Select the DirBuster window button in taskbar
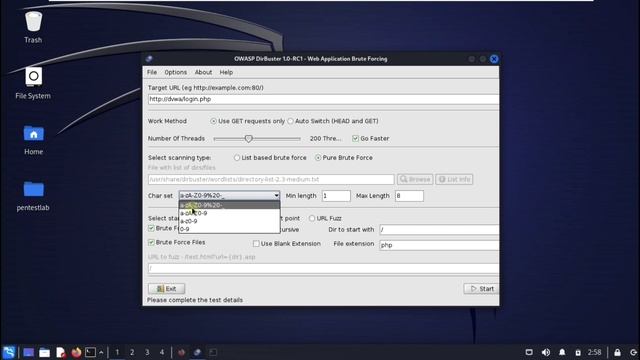The image size is (640, 360). pyautogui.click(x=197, y=352)
